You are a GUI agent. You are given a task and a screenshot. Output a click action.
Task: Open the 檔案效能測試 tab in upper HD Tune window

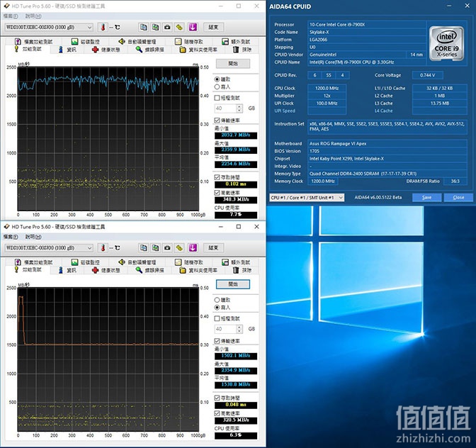34,42
